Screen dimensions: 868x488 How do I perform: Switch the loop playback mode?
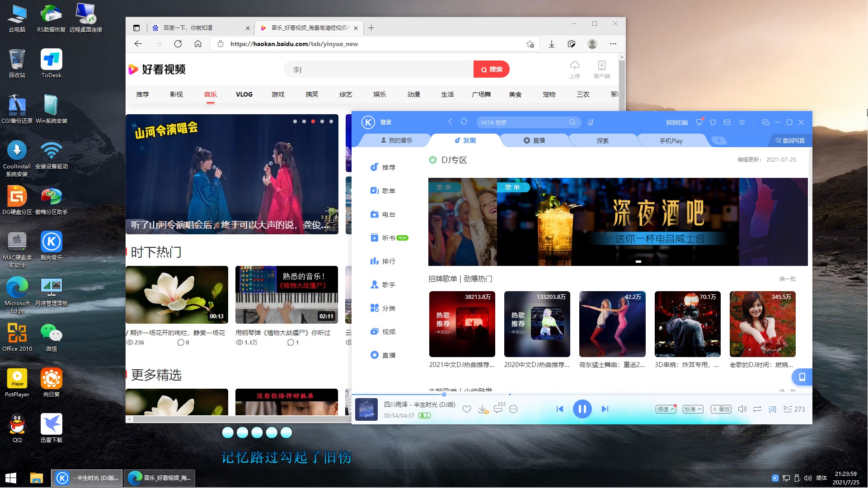(757, 409)
